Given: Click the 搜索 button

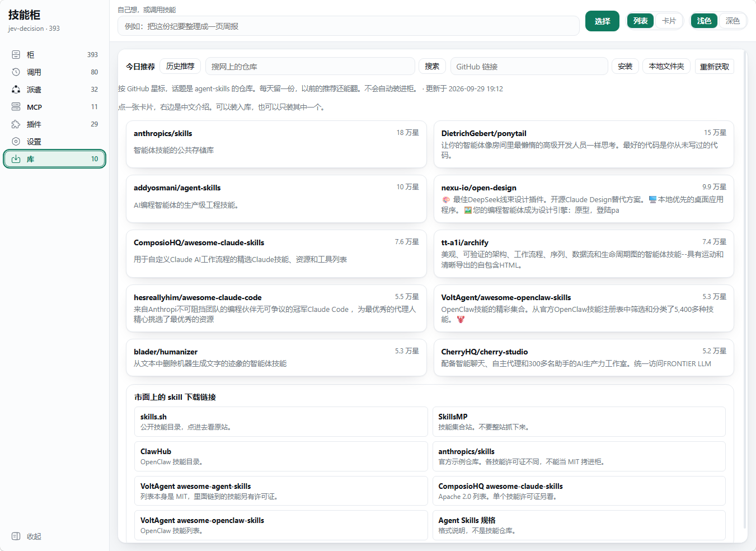Looking at the screenshot, I should point(432,66).
